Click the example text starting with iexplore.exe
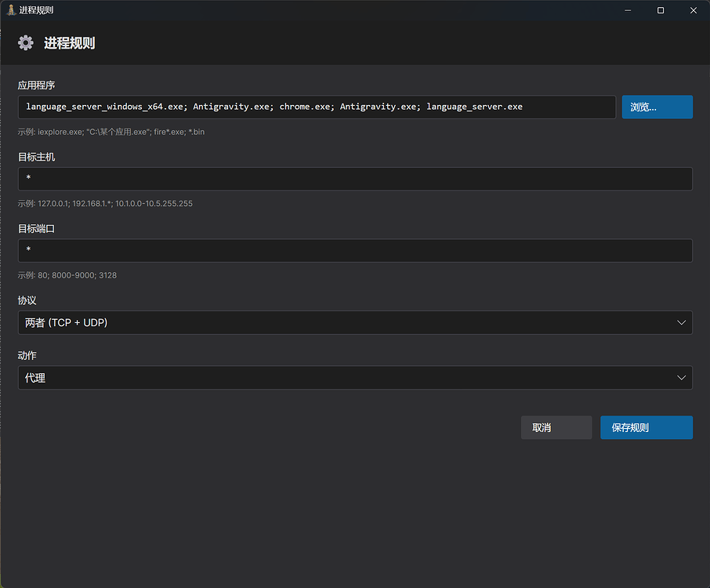The image size is (710, 588). 111,132
